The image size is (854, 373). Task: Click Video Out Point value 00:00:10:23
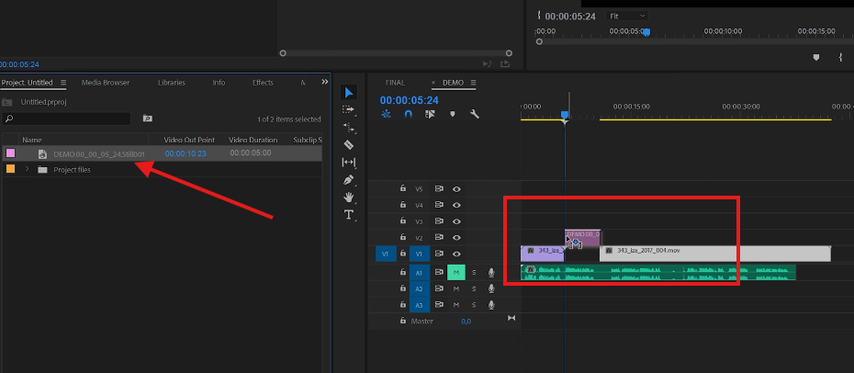pyautogui.click(x=186, y=154)
